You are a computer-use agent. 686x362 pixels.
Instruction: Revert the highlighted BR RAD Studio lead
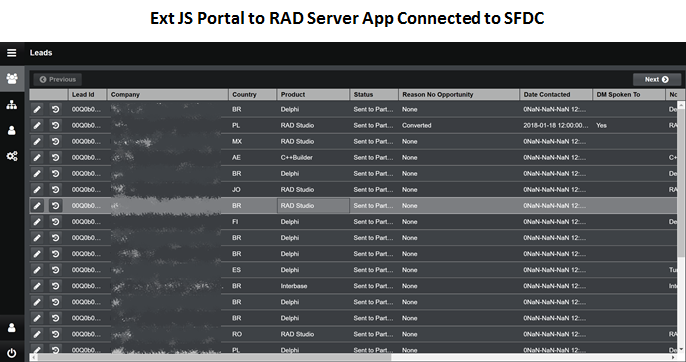(56, 206)
